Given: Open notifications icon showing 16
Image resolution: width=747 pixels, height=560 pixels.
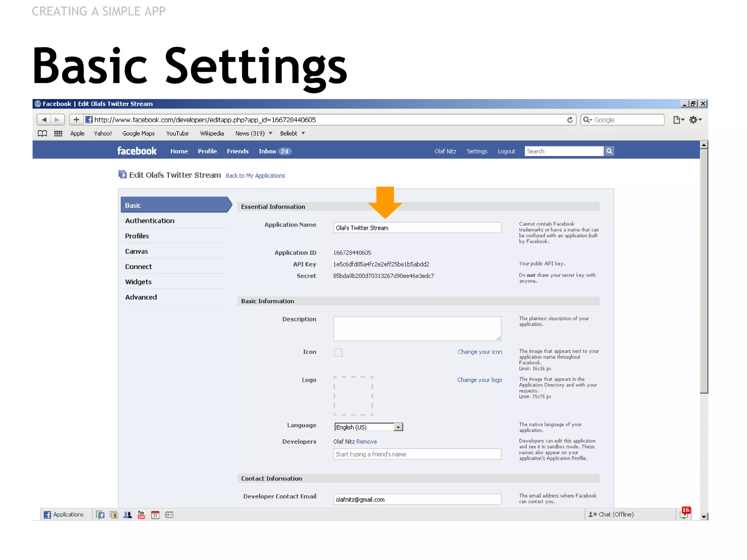Looking at the screenshot, I should click(685, 513).
